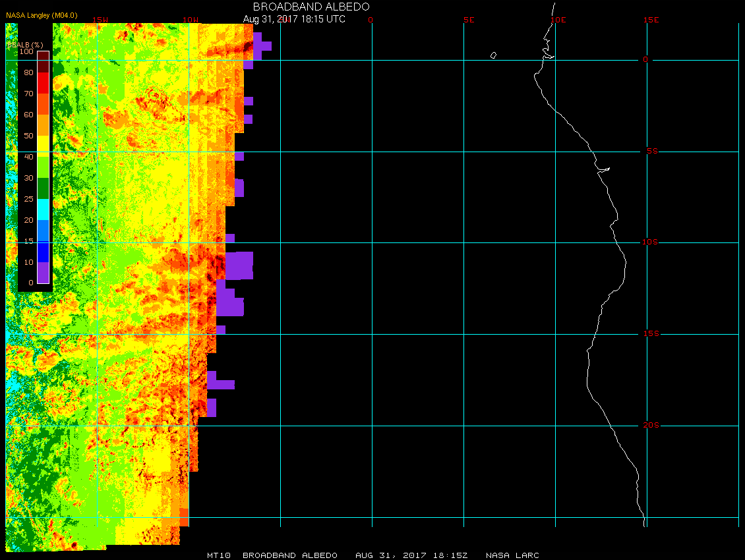
Task: Click the BROADBAND ALBEDO title at top
Action: (x=311, y=7)
